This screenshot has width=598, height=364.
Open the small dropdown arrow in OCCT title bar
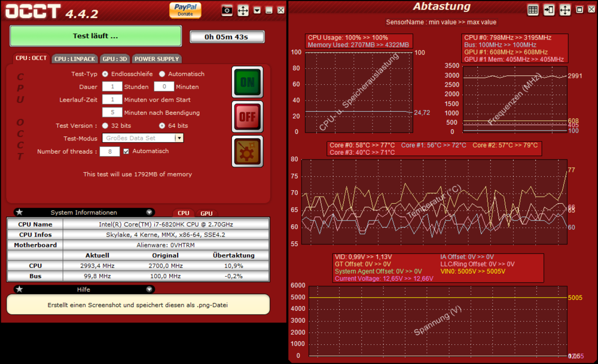coord(257,10)
